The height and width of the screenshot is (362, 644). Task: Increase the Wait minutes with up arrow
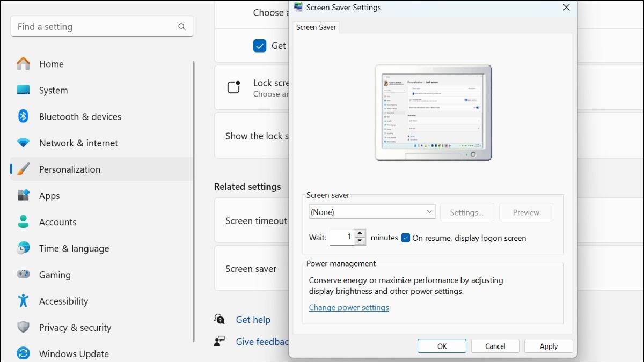pos(360,233)
